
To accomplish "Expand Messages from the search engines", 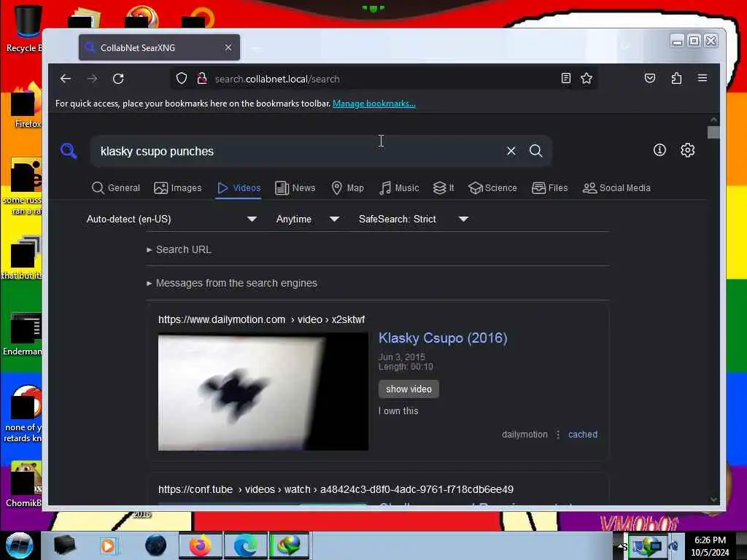I will (x=232, y=283).
